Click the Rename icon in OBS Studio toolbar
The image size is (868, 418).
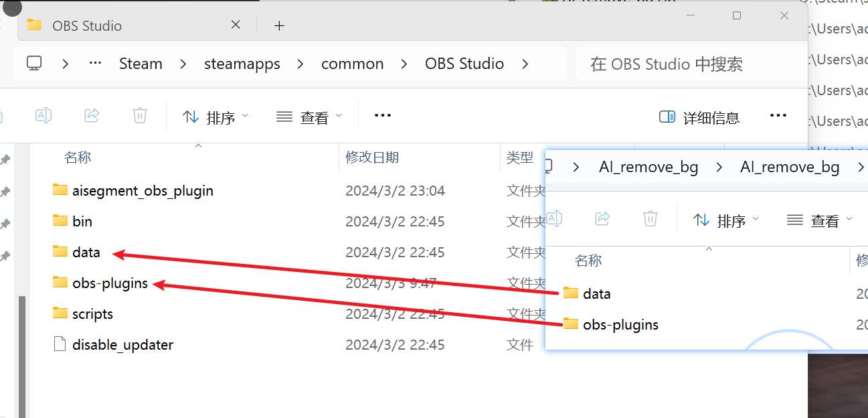coord(44,116)
